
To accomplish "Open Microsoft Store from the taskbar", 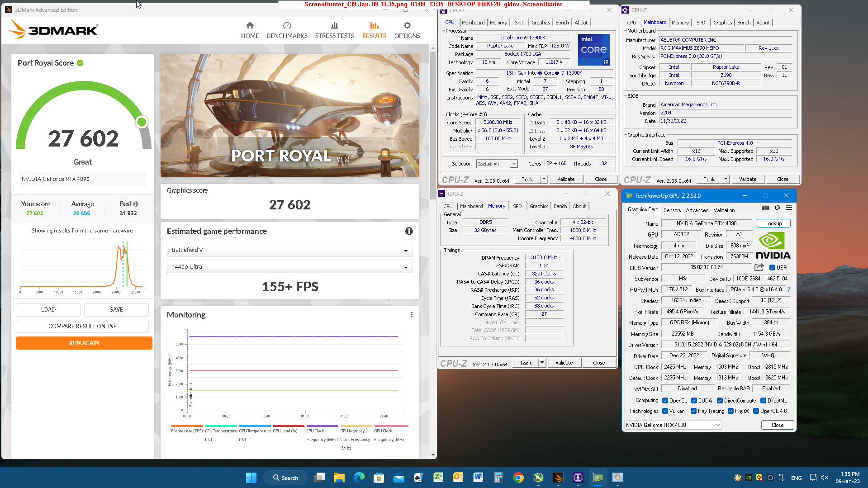I will pos(379,478).
